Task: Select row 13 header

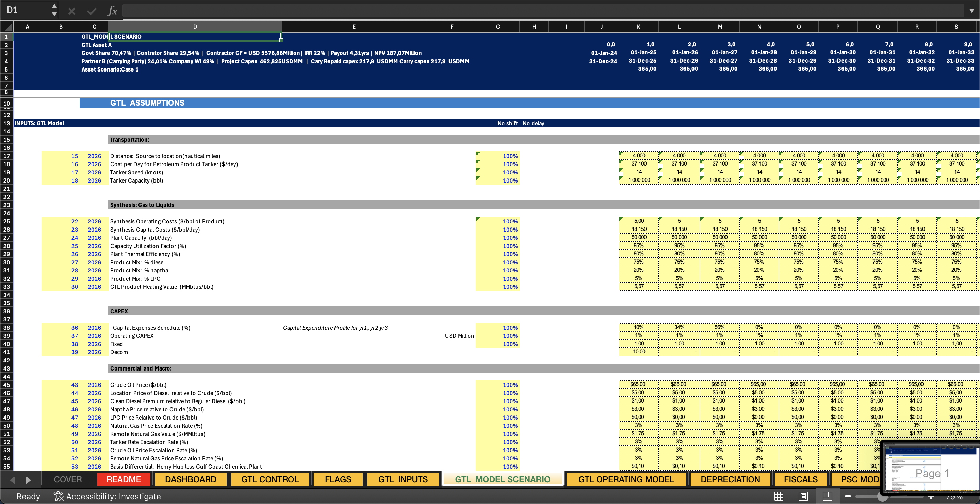Action: (6, 123)
